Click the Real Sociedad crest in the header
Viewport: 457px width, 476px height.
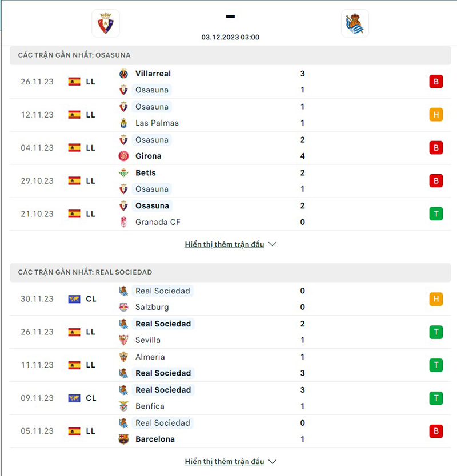click(x=355, y=24)
